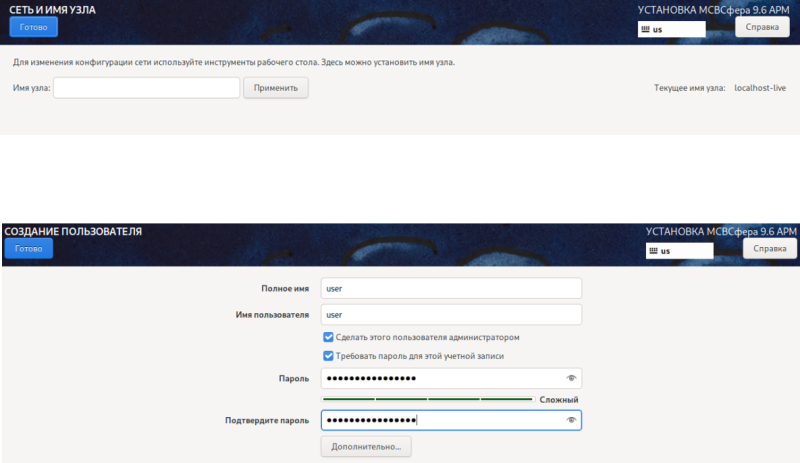Image resolution: width=800 pixels, height=463 pixels.
Task: Uncheck 'Требовать пароль для этой учетной записи'
Action: [328, 356]
